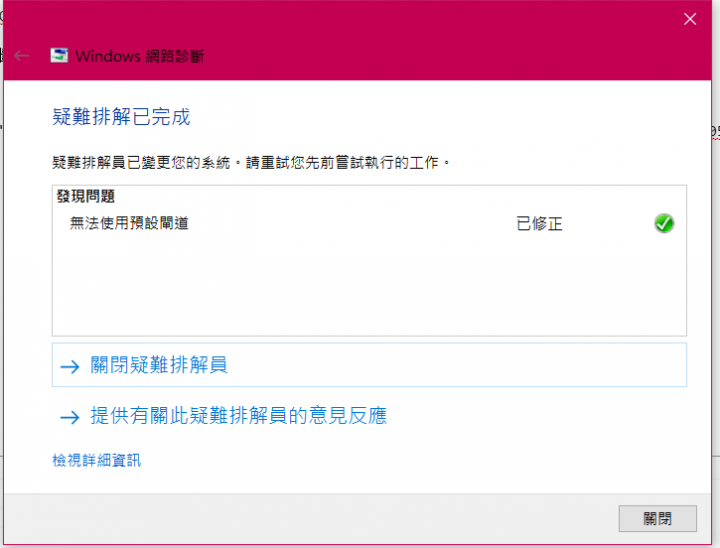Close the Windows 網路診斷 window with X

coord(690,19)
